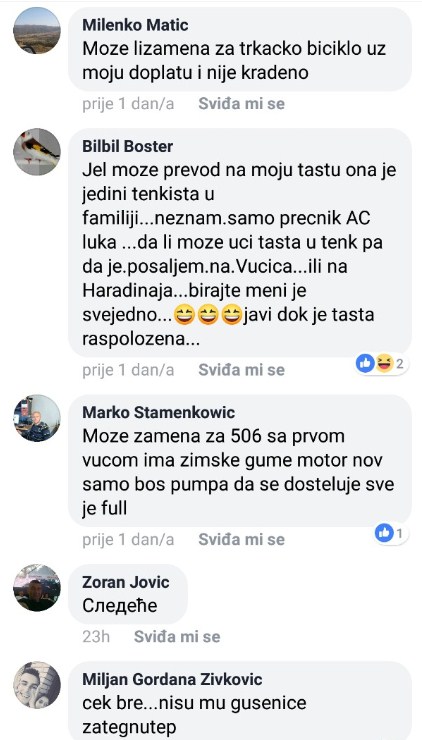Like Bilbil Boster's comment via Sviđa mi se
This screenshot has width=422, height=740.
241,370
